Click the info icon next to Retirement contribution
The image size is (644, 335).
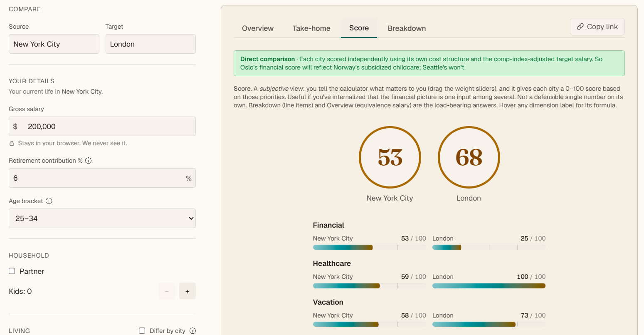[x=88, y=161]
